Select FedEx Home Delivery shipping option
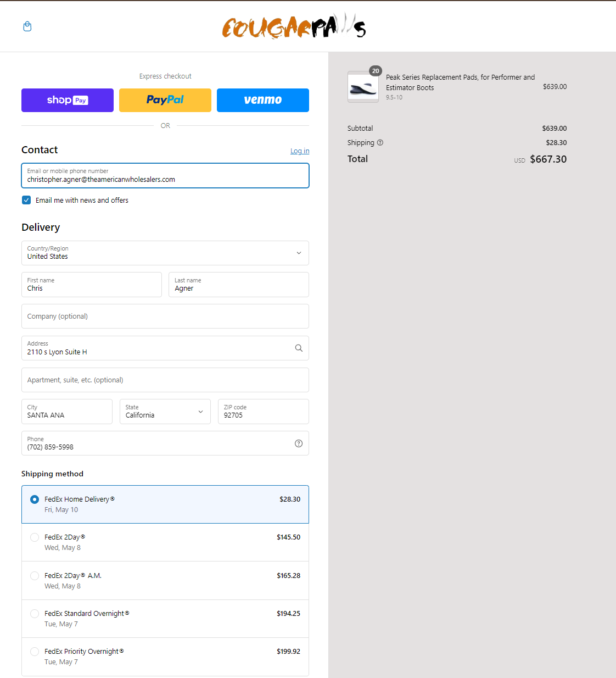The width and height of the screenshot is (616, 678). pos(165,504)
